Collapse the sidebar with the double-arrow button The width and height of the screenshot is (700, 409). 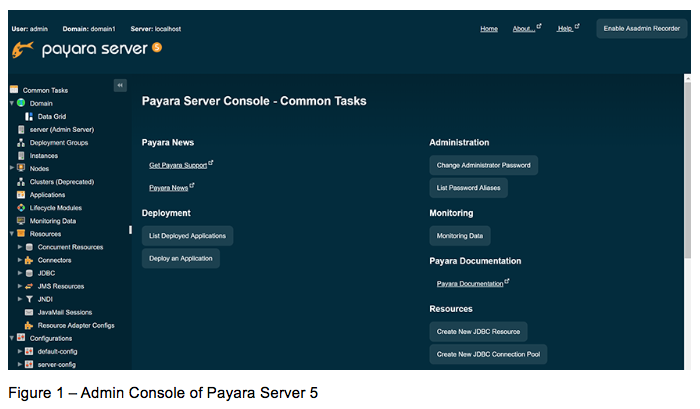120,86
